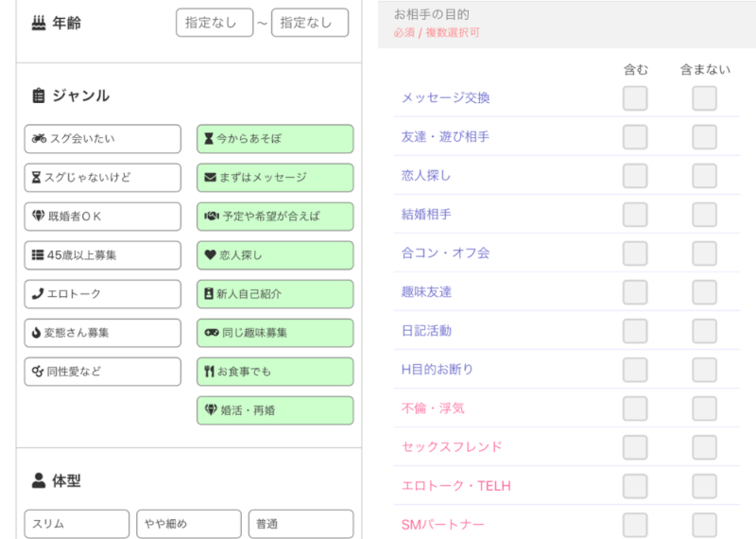The image size is (756, 539).
Task: Click the 不倫・浮気 purpose label
Action: 433,409
